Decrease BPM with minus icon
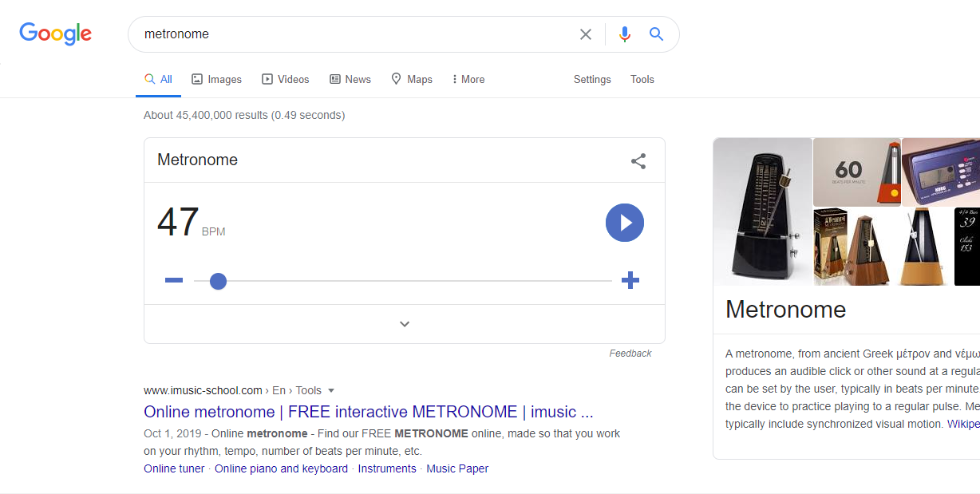The width and height of the screenshot is (980, 494). [x=174, y=280]
